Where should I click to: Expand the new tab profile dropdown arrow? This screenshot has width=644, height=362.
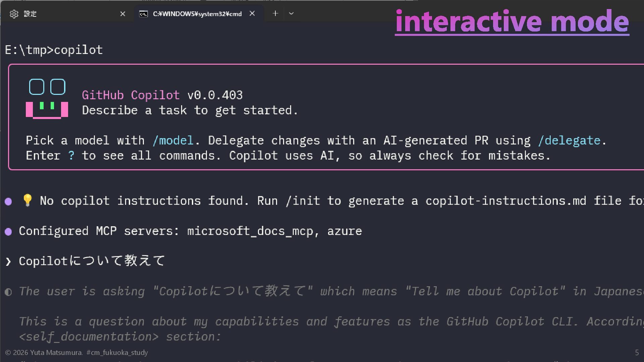(291, 13)
